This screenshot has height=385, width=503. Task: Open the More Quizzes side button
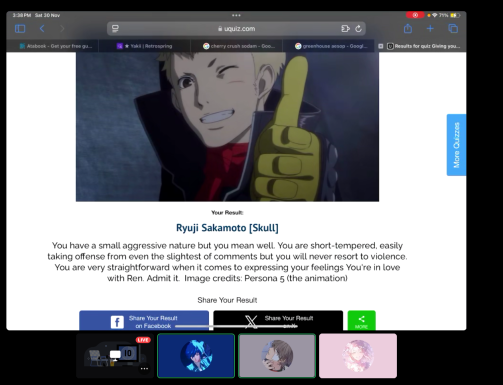click(456, 145)
